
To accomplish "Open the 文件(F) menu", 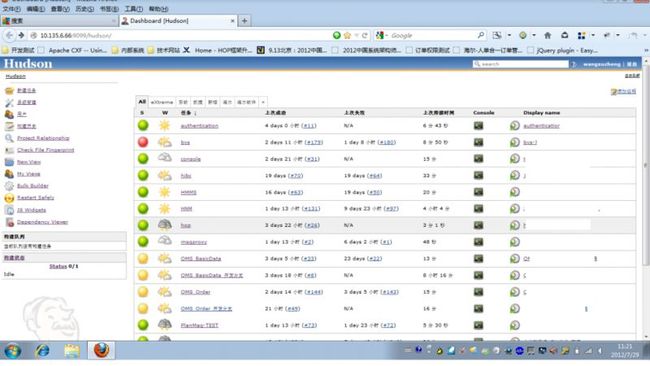I will click(x=12, y=9).
